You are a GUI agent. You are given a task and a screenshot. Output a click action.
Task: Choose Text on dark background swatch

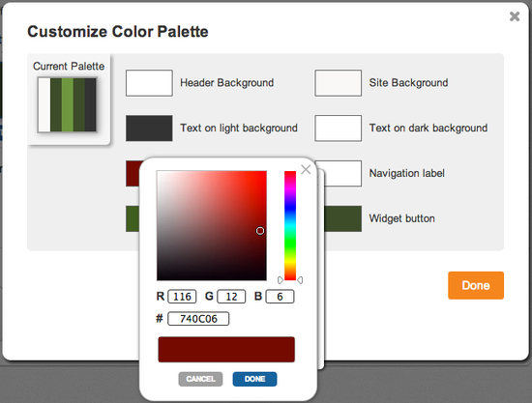tap(338, 129)
